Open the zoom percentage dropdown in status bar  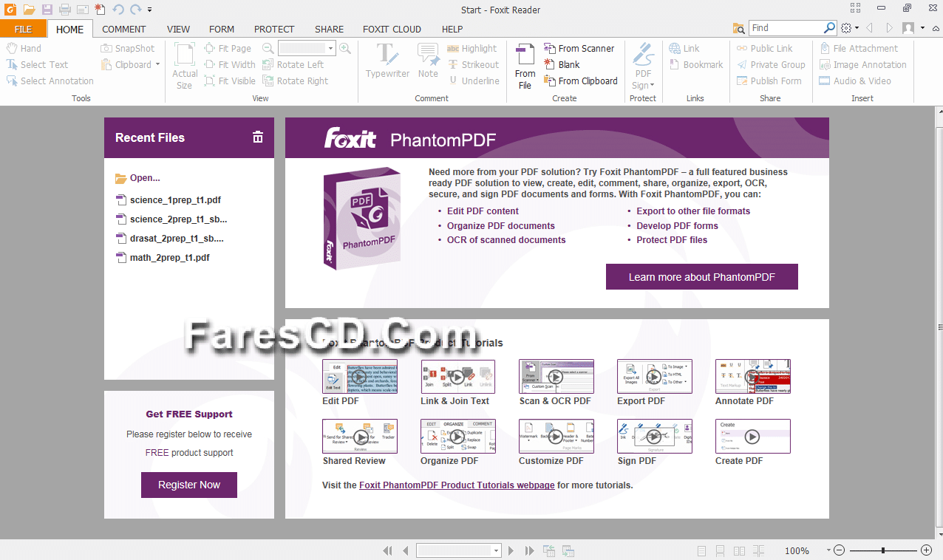827,550
